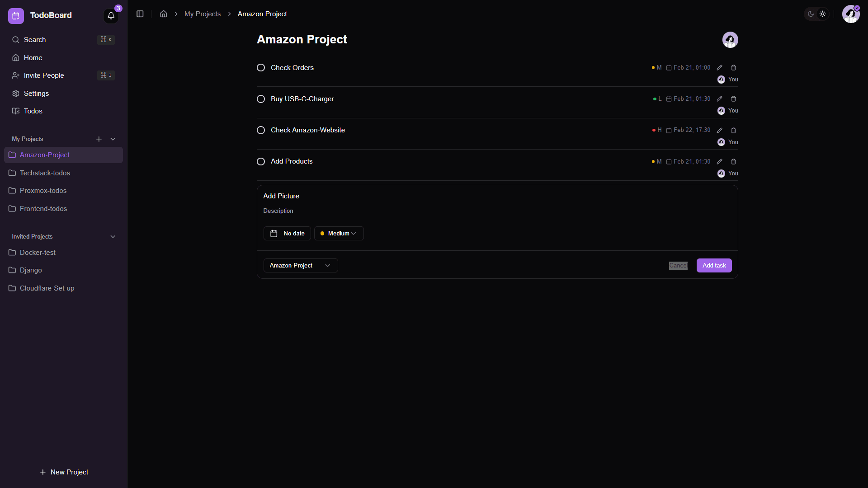Open the Medium priority dropdown
Image resolution: width=868 pixels, height=488 pixels.
pyautogui.click(x=339, y=234)
